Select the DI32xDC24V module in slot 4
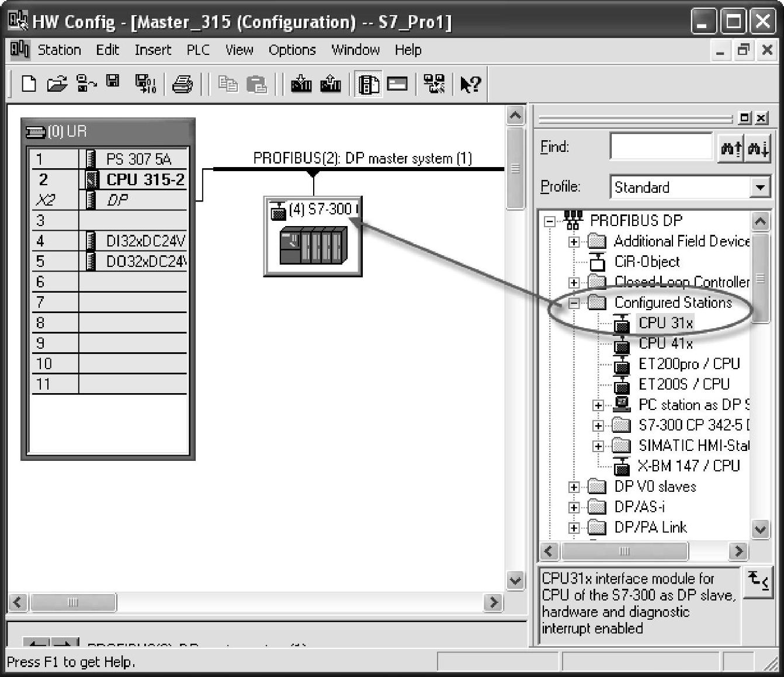The height and width of the screenshot is (677, 784). click(x=109, y=241)
